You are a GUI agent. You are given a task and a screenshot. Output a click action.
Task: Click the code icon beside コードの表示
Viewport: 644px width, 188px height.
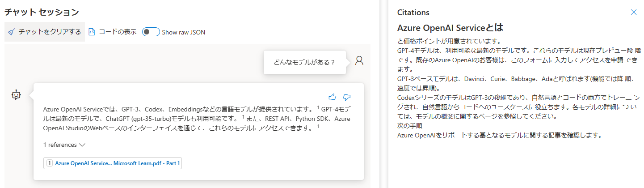click(x=92, y=32)
